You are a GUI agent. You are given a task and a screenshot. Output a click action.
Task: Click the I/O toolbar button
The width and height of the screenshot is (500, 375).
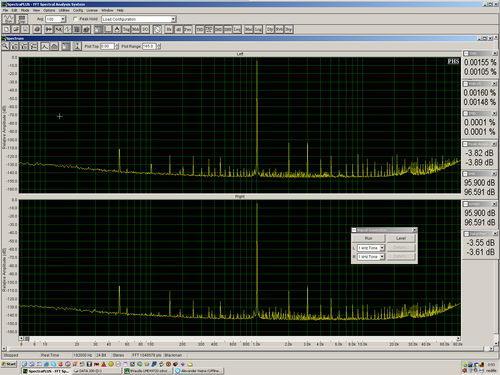click(145, 29)
